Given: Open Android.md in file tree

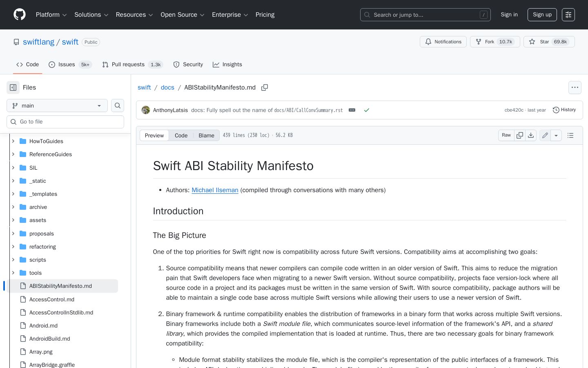Looking at the screenshot, I should pyautogui.click(x=43, y=325).
